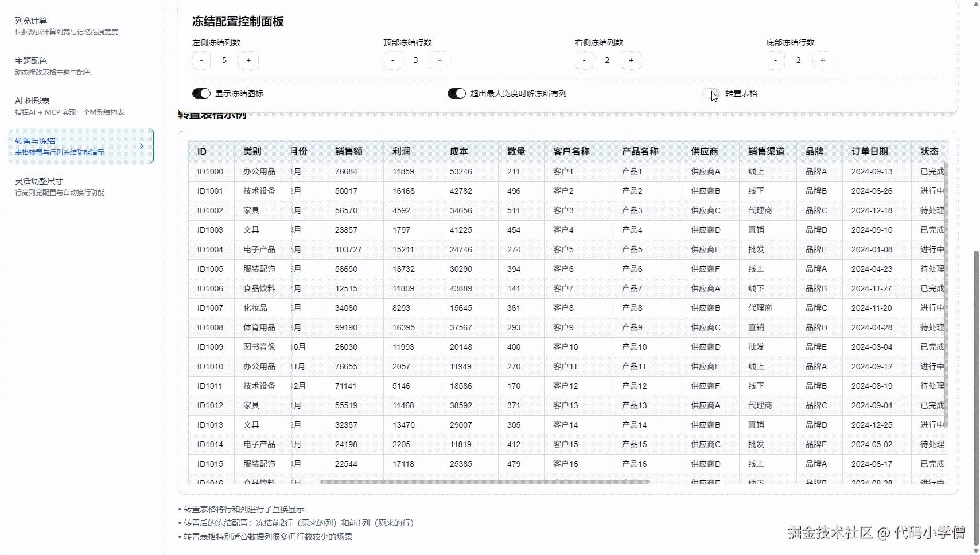
Task: Select cell ID1009
Action: click(x=211, y=347)
